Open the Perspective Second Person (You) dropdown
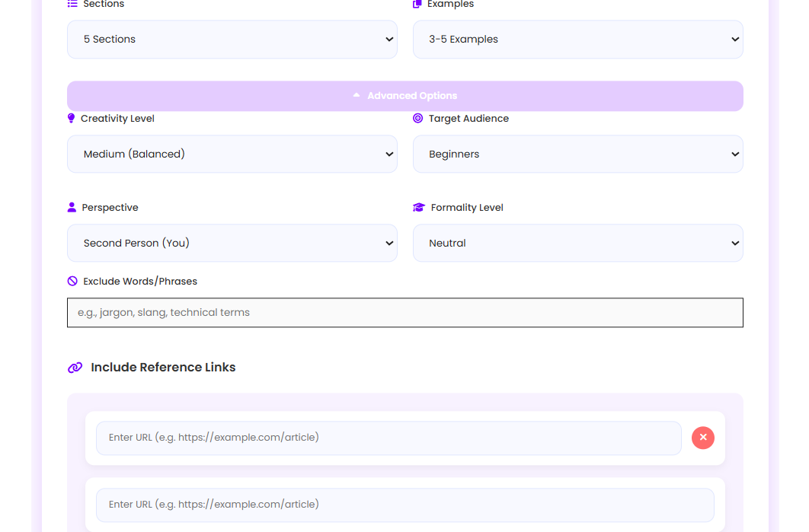809x532 pixels. tap(232, 244)
